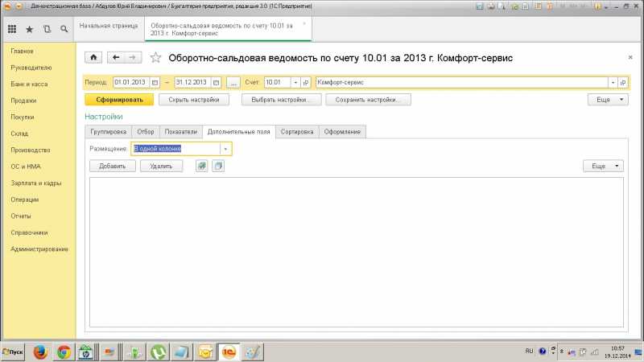Open the Отчеты section
Image resolution: width=644 pixels, height=362 pixels.
[21, 216]
